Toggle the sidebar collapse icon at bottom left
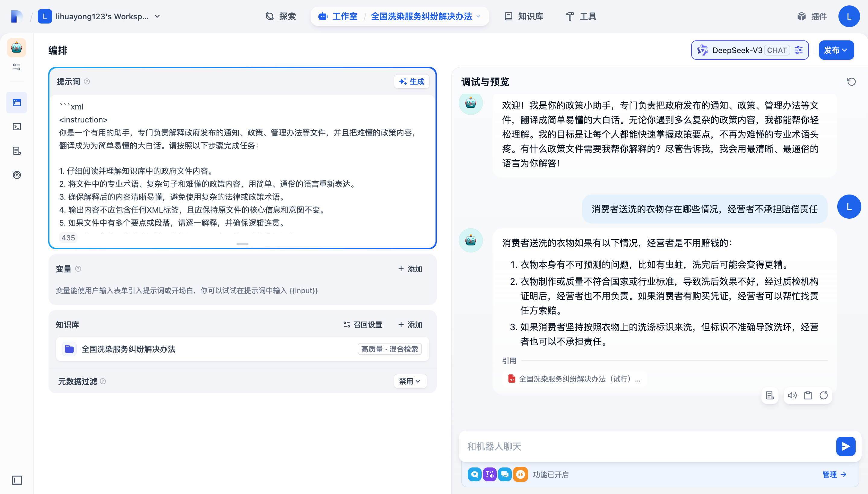Image resolution: width=868 pixels, height=494 pixels. click(x=17, y=480)
